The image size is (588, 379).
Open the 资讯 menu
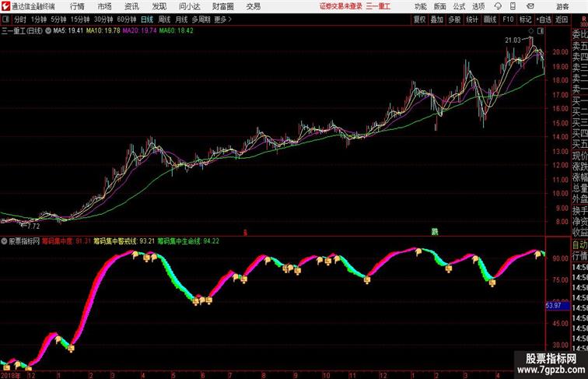[131, 6]
